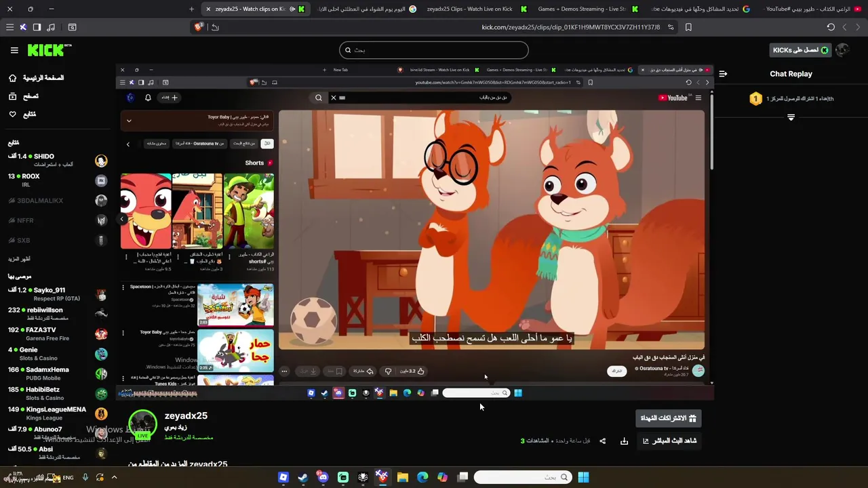This screenshot has height=488, width=868.
Task: Go back in browser history
Action: pos(858,27)
